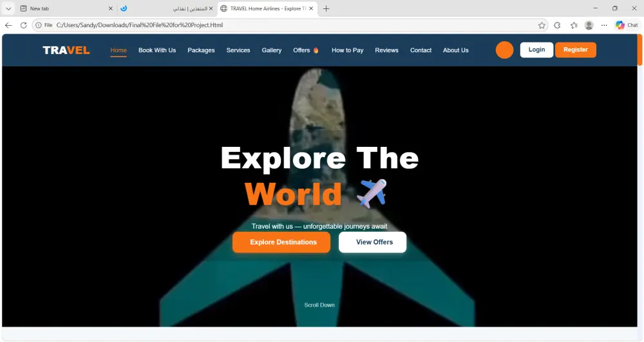644x342 pixels.
Task: Click the View Offers button
Action: coord(372,242)
